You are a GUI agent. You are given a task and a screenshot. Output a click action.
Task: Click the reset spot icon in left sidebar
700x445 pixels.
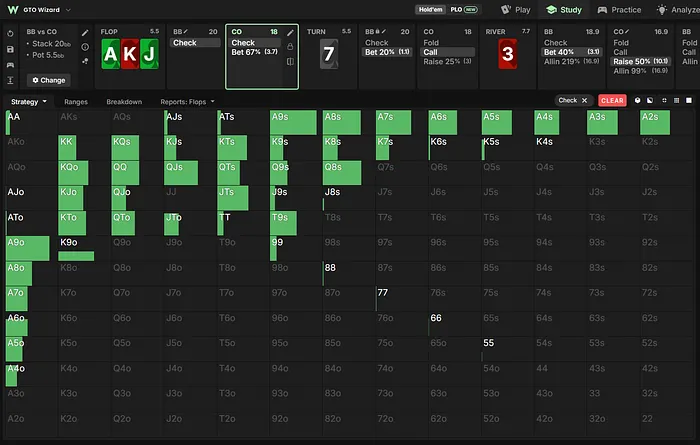pyautogui.click(x=10, y=34)
